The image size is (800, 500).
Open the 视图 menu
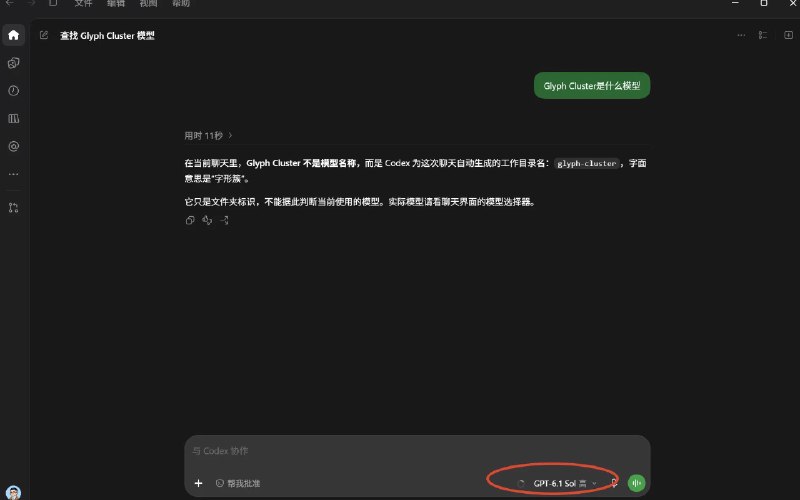click(148, 3)
